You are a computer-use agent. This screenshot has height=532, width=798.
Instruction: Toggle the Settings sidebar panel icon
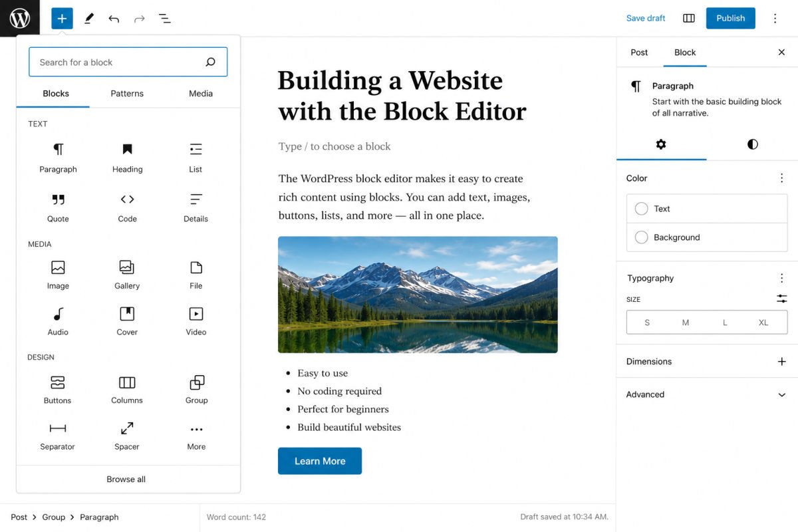pyautogui.click(x=689, y=18)
